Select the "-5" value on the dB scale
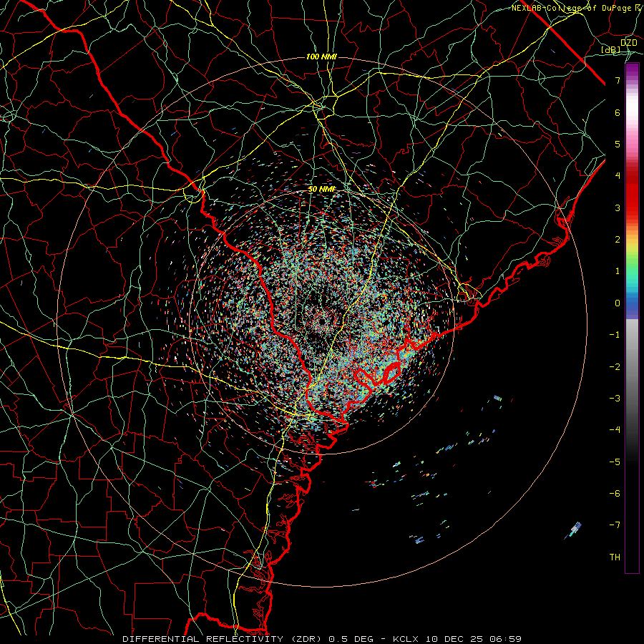644x644 pixels. click(615, 462)
